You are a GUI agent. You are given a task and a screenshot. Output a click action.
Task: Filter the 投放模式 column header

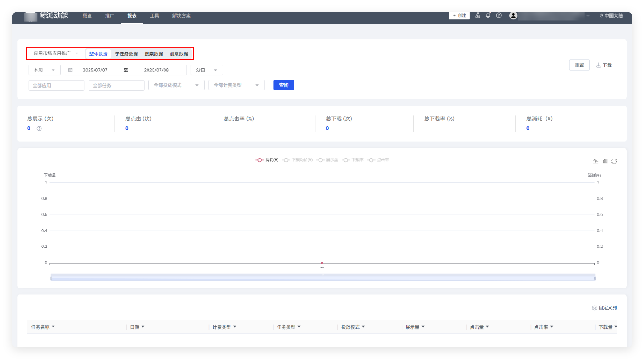[x=363, y=327]
